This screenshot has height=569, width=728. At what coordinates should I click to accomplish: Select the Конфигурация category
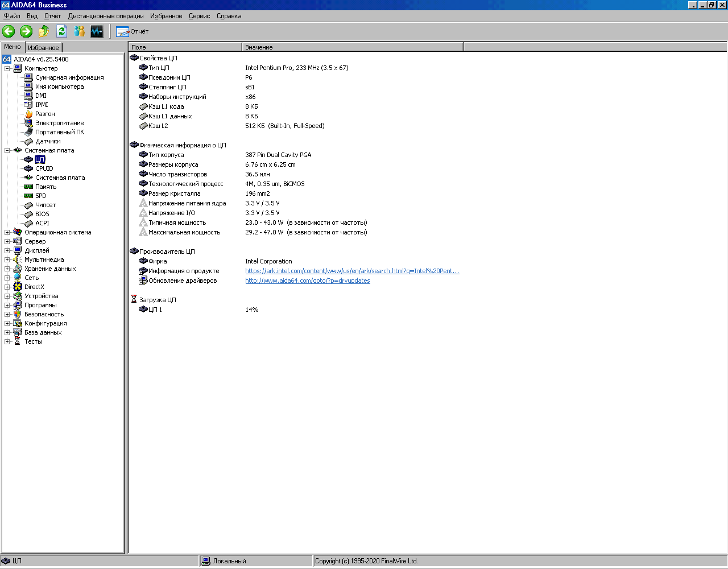click(x=45, y=323)
